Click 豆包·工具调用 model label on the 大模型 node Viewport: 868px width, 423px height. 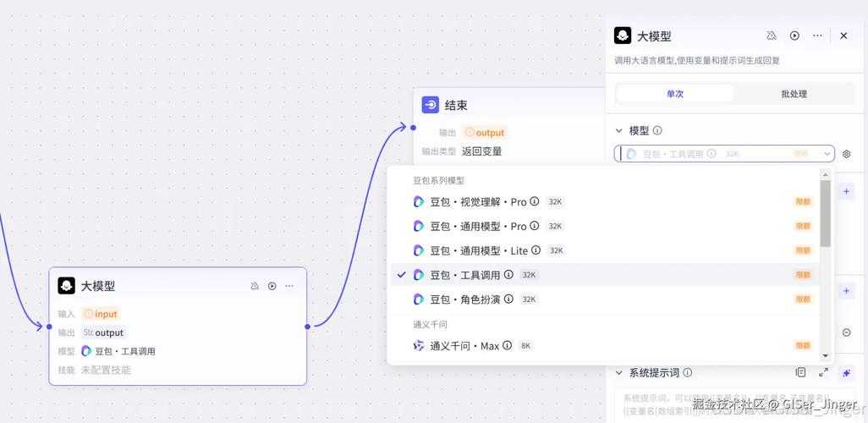point(125,351)
